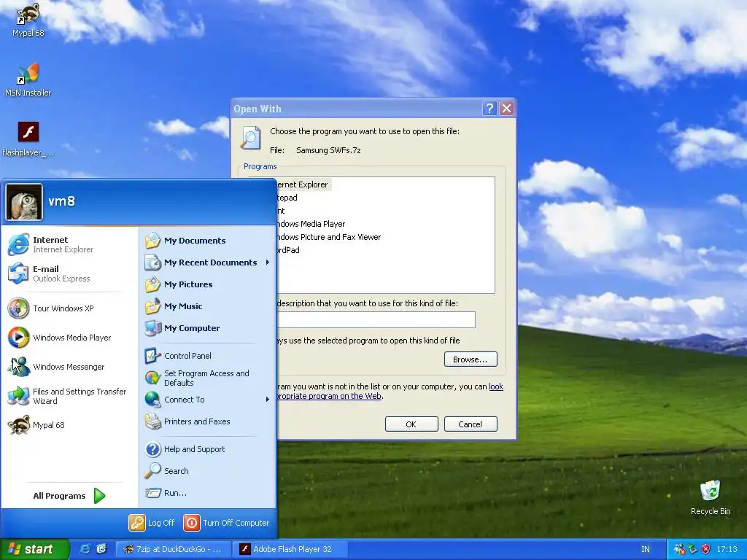Viewport: 747px width, 560px height.
Task: Launch Mypal 68 from Start menu
Action: (x=69, y=425)
